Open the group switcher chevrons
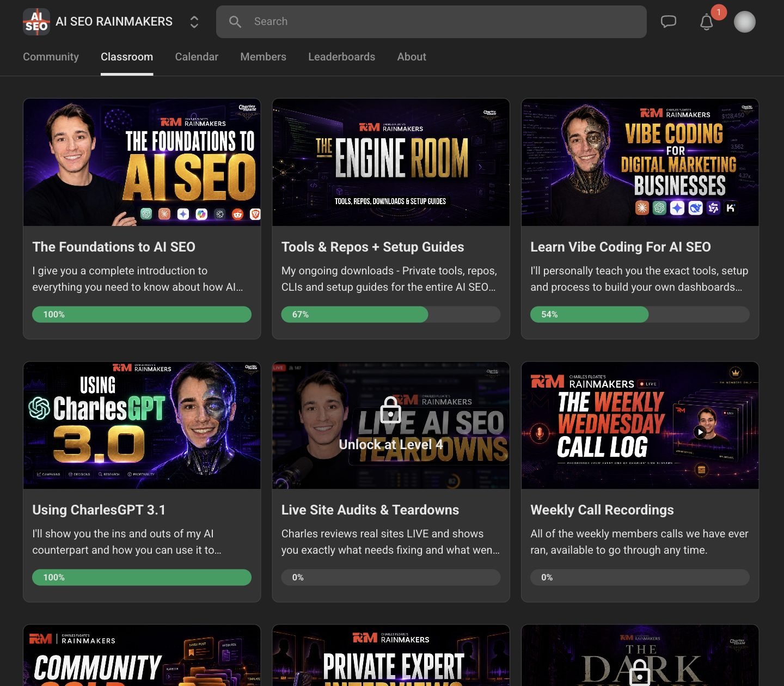The image size is (784, 686). (x=194, y=22)
